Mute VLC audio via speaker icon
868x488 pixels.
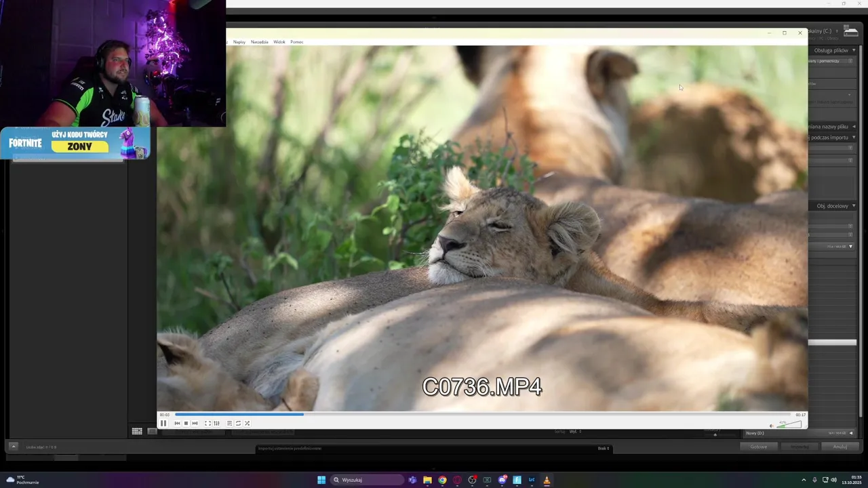[771, 426]
